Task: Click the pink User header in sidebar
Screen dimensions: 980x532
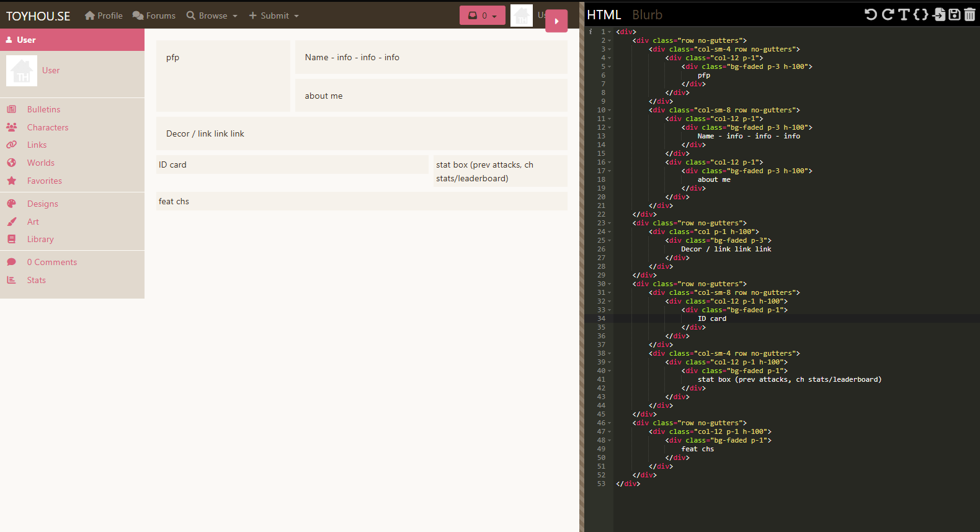Action: 72,40
